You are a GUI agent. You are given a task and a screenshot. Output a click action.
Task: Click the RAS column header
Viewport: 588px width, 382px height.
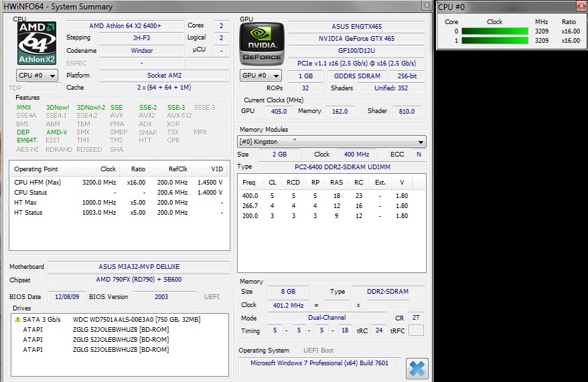coord(336,183)
